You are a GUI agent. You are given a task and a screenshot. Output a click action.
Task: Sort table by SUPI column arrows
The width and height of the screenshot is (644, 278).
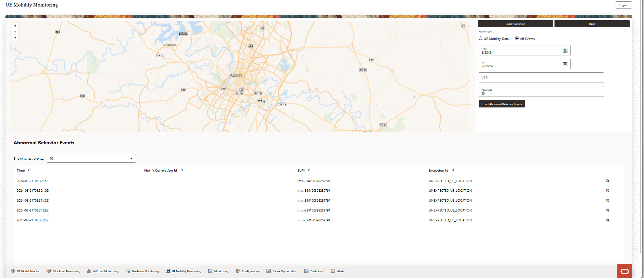coord(309,170)
